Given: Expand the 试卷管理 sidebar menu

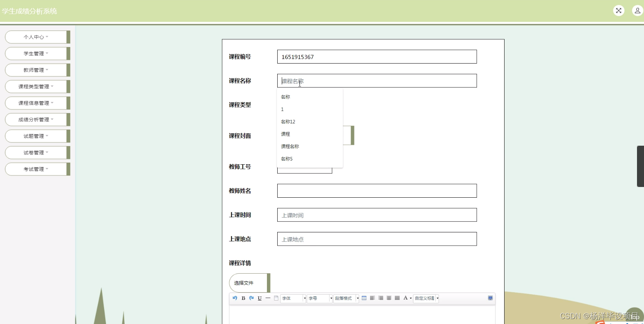Looking at the screenshot, I should tap(38, 153).
